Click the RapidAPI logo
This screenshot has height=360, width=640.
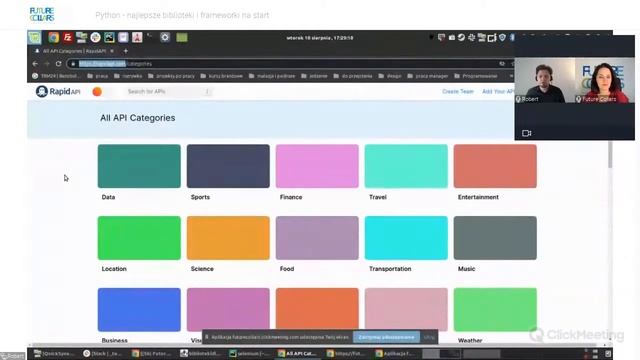point(58,91)
